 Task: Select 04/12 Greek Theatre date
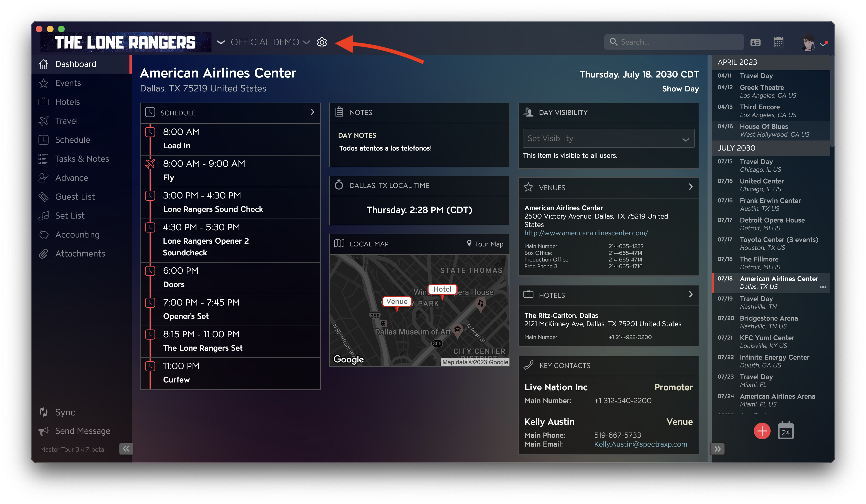[771, 91]
